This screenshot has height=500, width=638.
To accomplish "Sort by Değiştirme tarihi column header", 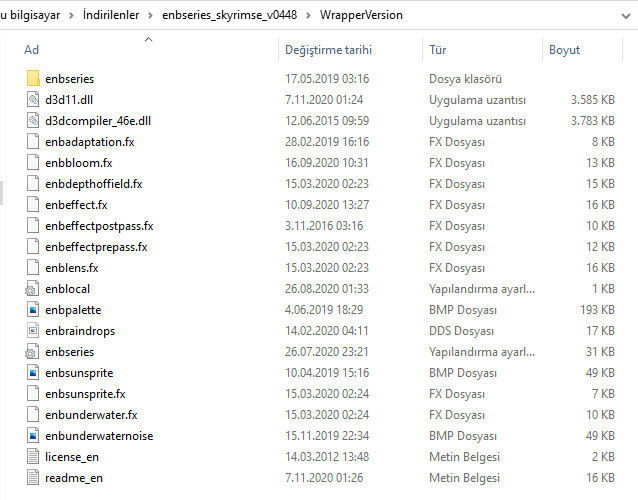I will (328, 50).
